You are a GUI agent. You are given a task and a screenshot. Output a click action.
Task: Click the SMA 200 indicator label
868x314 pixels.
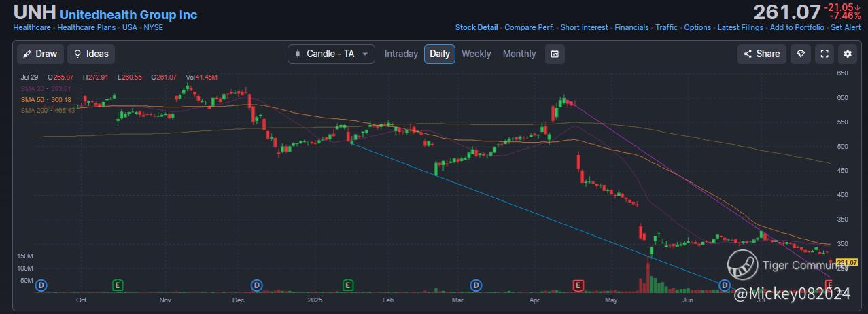(x=48, y=110)
